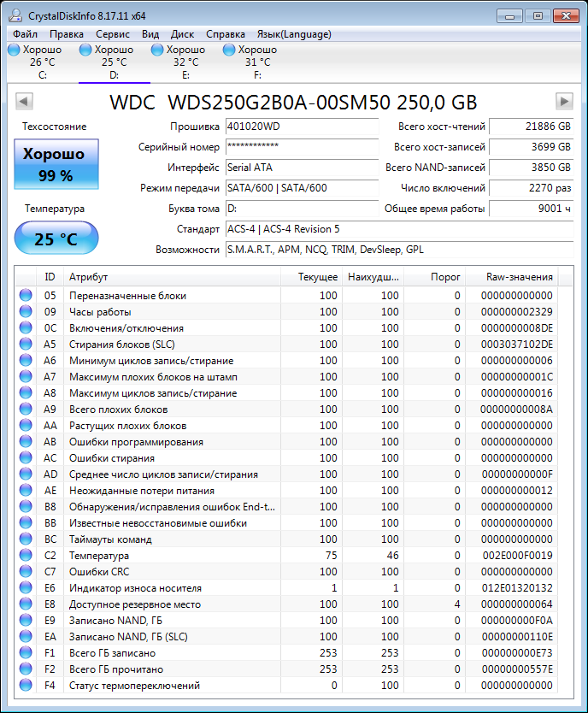
Task: Go to previous disk with left arrow
Action: click(25, 101)
